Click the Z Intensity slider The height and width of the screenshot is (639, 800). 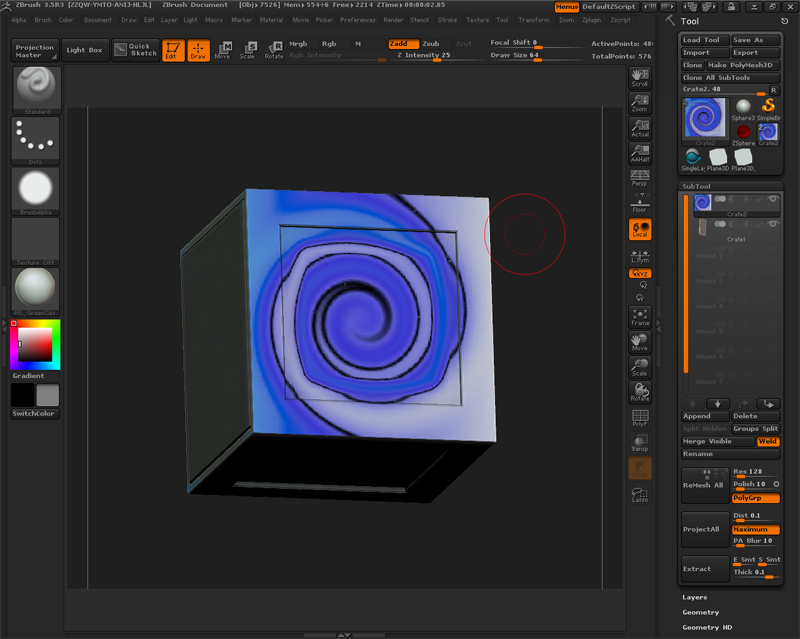(425, 55)
